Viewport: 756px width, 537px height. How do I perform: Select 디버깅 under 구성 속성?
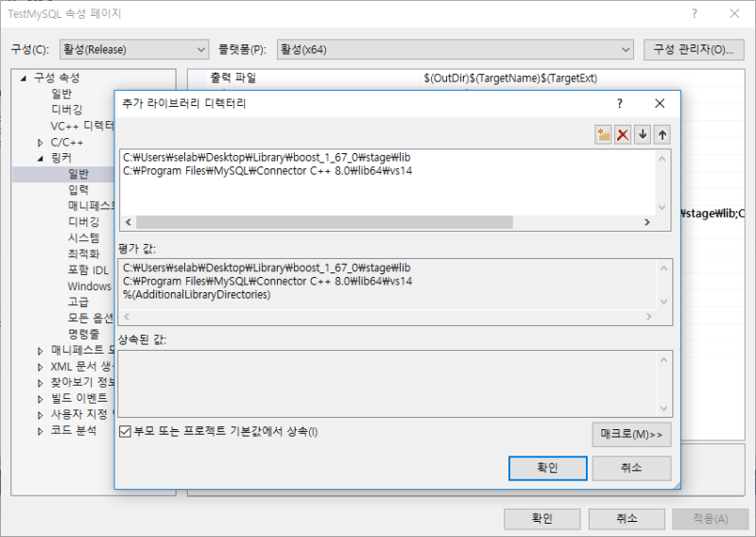[67, 110]
